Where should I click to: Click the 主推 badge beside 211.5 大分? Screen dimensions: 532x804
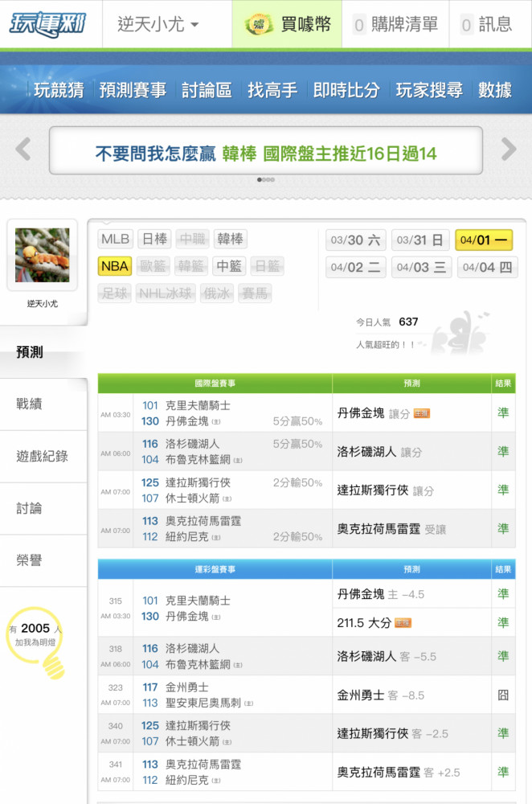[x=403, y=623]
